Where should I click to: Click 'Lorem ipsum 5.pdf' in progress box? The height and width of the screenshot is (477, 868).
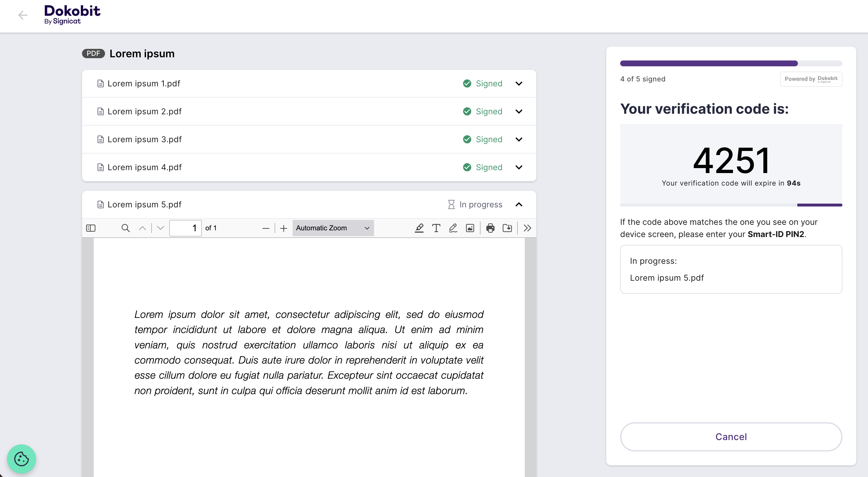point(667,278)
